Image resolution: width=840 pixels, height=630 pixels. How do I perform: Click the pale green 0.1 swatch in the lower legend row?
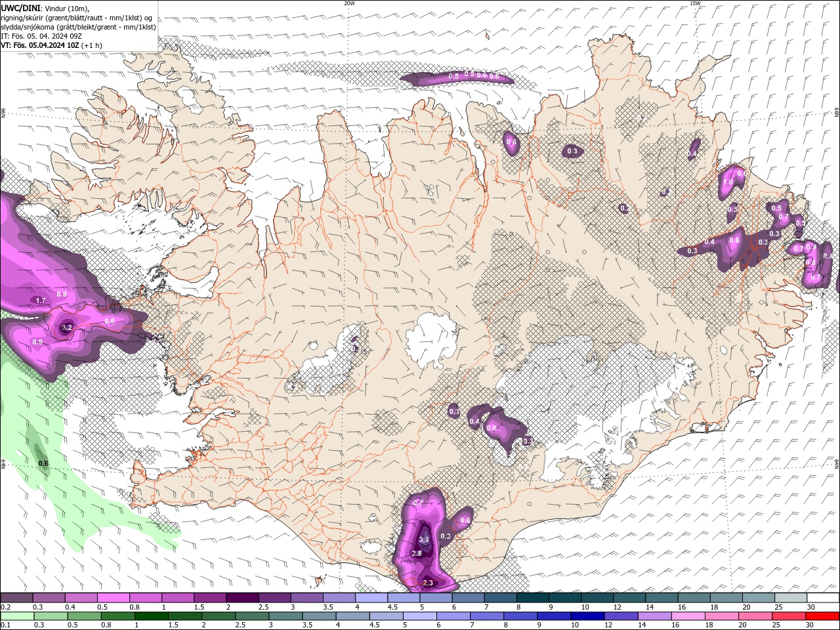pyautogui.click(x=17, y=616)
